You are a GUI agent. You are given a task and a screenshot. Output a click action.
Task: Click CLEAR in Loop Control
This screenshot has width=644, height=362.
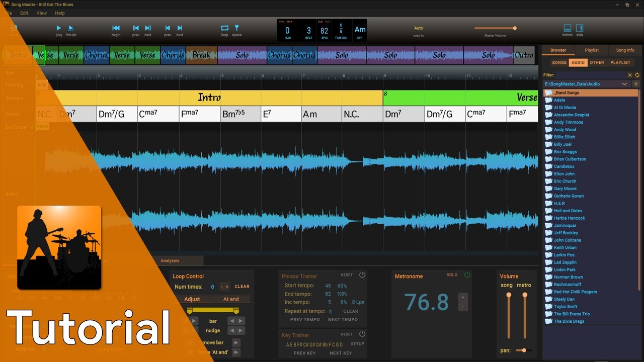[242, 287]
